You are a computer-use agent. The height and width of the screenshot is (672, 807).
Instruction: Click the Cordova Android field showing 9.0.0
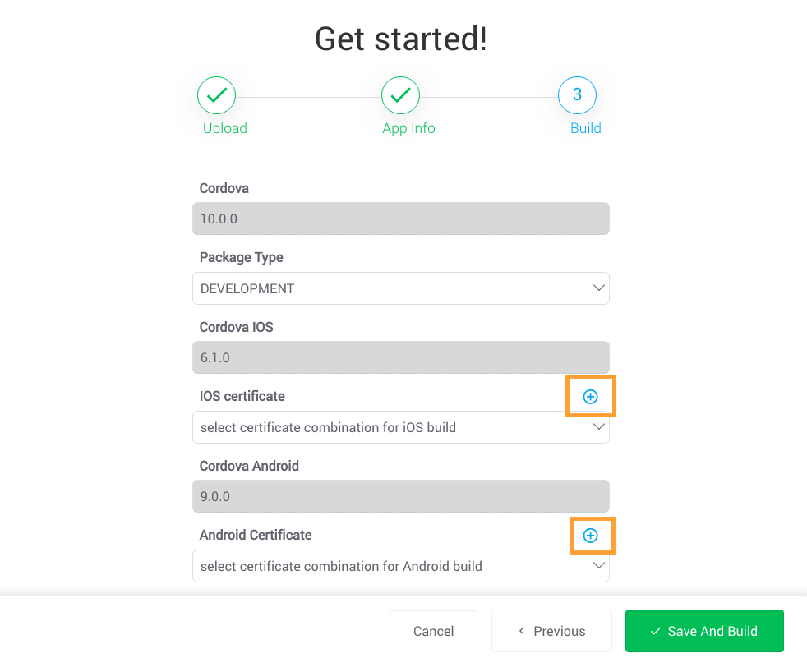tap(400, 496)
